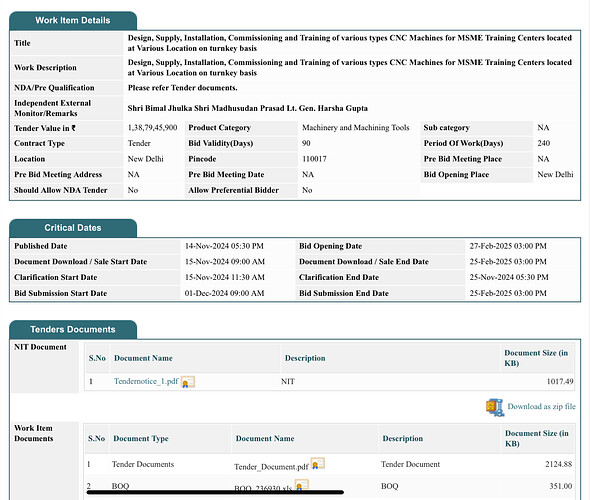The width and height of the screenshot is (590, 500).
Task: Click the certificate icon beside Tendernotice_1.pdf
Action: point(188,382)
